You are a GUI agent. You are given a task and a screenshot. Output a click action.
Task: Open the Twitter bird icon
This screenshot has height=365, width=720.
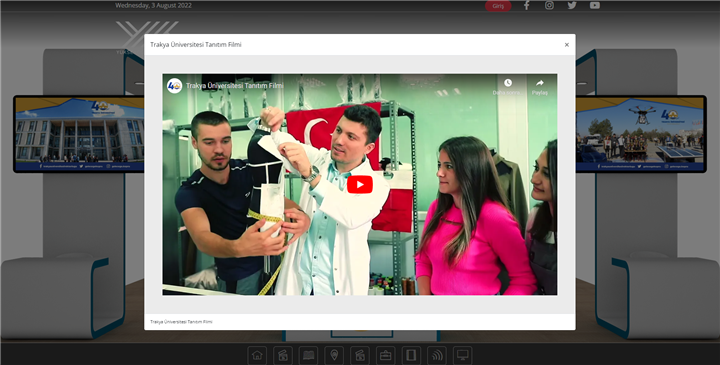[x=572, y=6]
